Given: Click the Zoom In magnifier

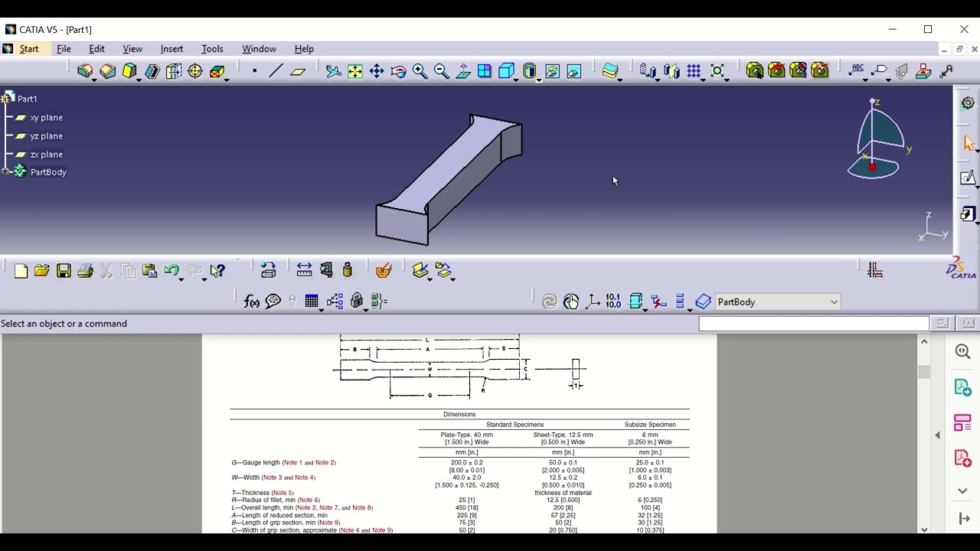Looking at the screenshot, I should click(420, 71).
